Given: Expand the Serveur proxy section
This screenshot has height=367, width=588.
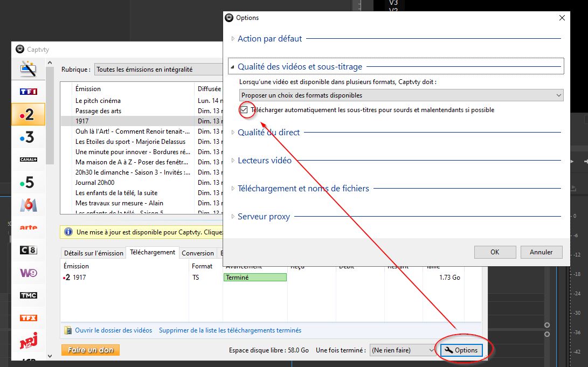Looking at the screenshot, I should click(x=264, y=217).
